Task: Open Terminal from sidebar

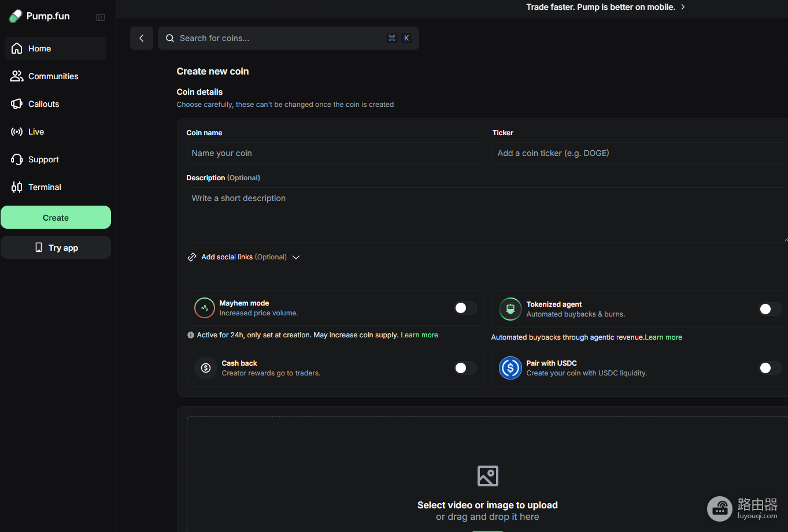Action: pyautogui.click(x=56, y=187)
